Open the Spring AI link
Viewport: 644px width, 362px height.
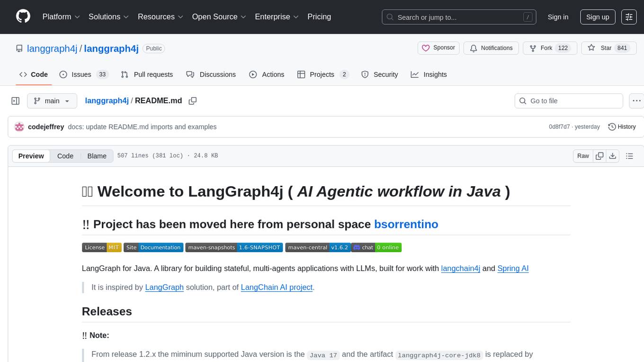click(x=513, y=268)
